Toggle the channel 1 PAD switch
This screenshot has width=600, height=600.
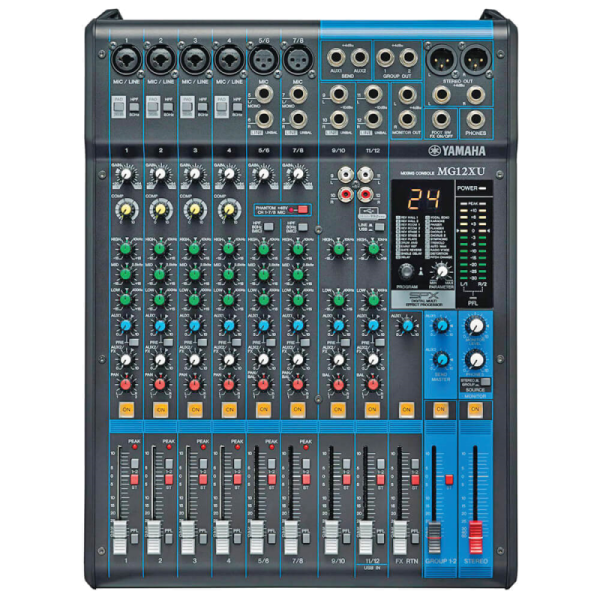click(118, 107)
